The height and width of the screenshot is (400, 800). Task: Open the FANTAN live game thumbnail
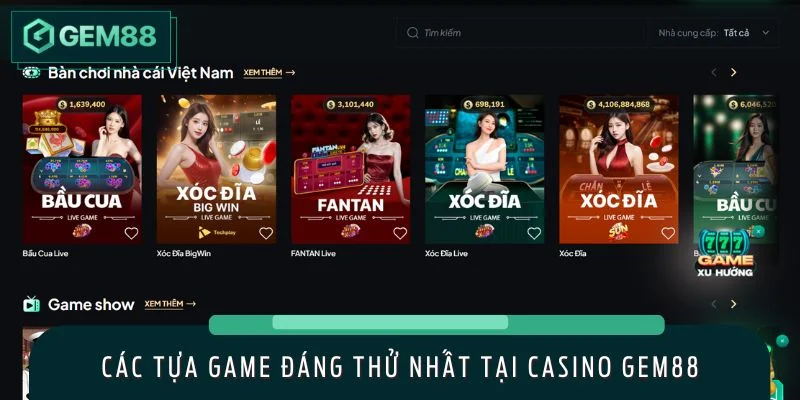351,169
